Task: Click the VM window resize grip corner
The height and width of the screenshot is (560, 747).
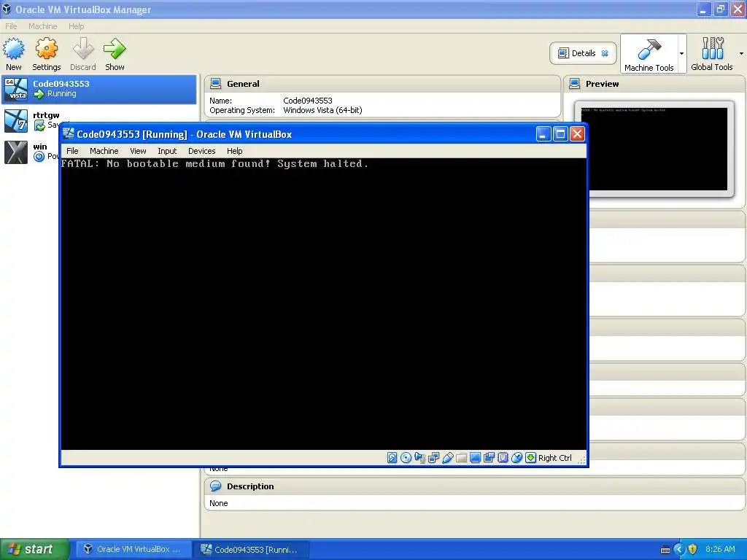Action: 581,460
